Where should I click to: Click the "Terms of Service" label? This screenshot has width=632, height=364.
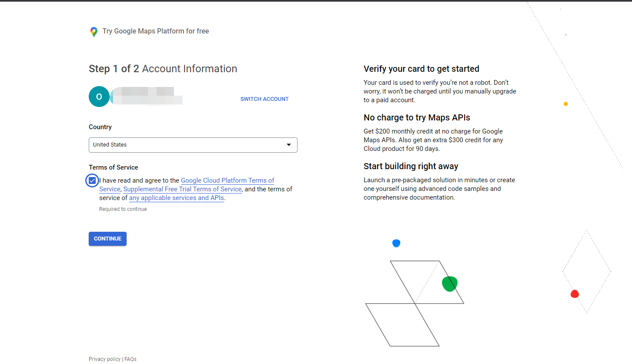114,167
